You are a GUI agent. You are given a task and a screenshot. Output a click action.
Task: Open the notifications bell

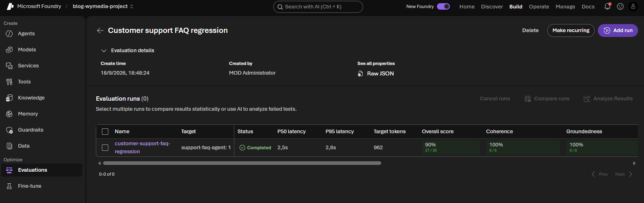point(607,6)
